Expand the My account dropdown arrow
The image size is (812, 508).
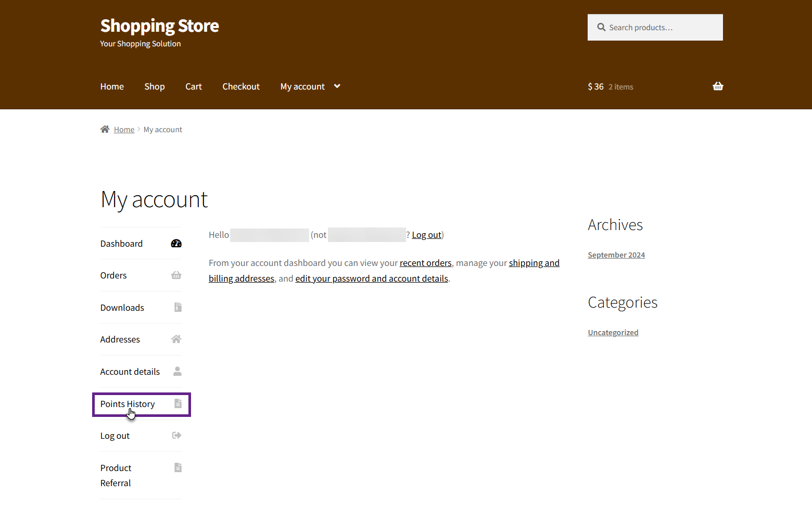point(337,86)
